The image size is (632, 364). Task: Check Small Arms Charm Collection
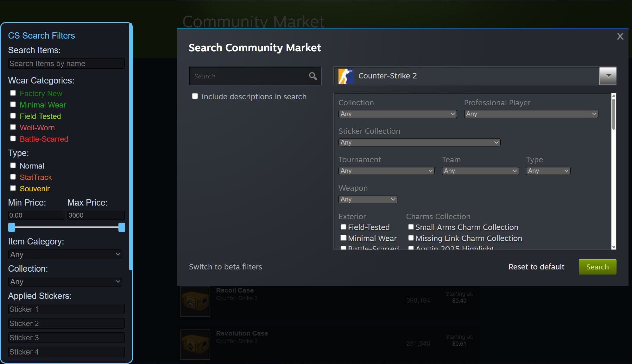[411, 227]
